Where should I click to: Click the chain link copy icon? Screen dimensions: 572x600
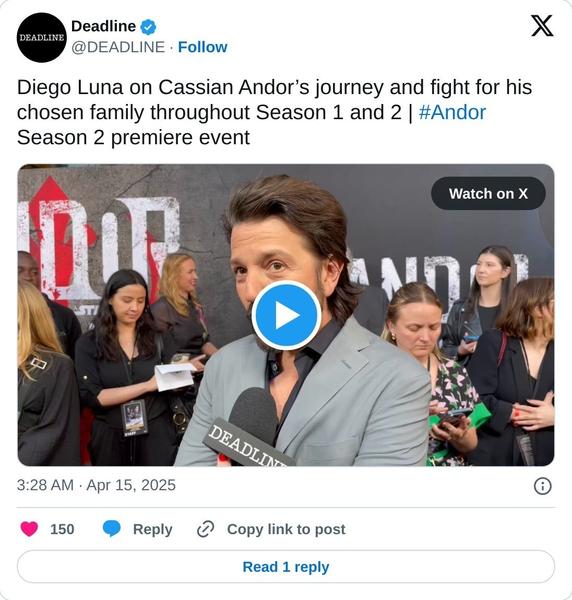click(x=205, y=529)
